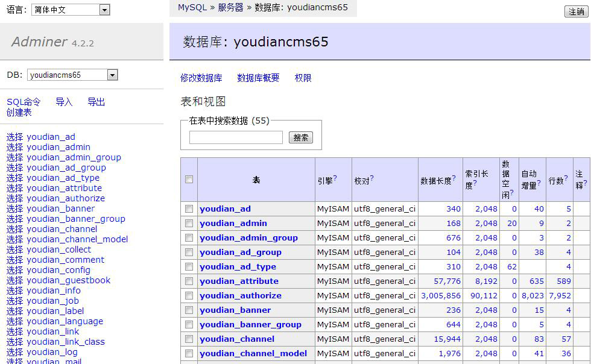The width and height of the screenshot is (591, 364).
Task: Open youdian_channel_model table in main list
Action: (x=253, y=353)
